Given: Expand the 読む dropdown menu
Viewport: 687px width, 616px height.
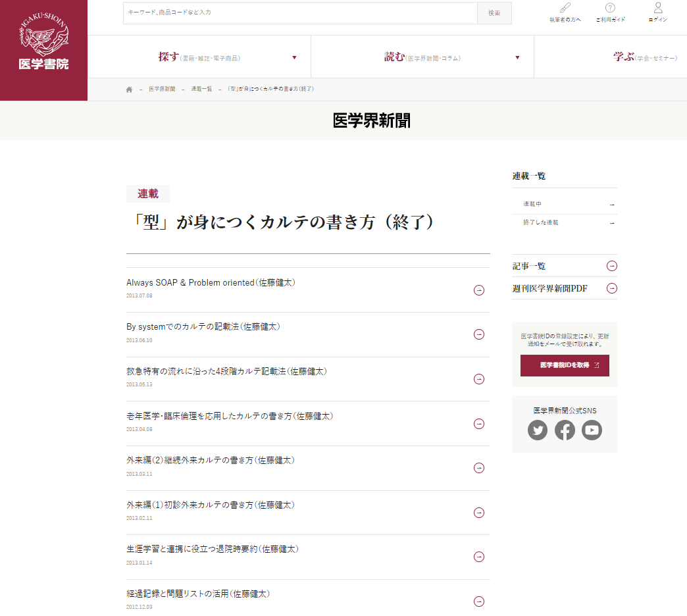Looking at the screenshot, I should click(x=422, y=57).
